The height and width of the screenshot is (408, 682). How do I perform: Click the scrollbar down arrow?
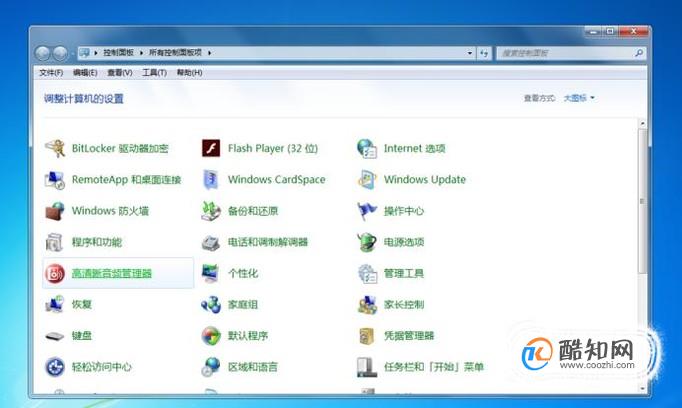point(642,388)
